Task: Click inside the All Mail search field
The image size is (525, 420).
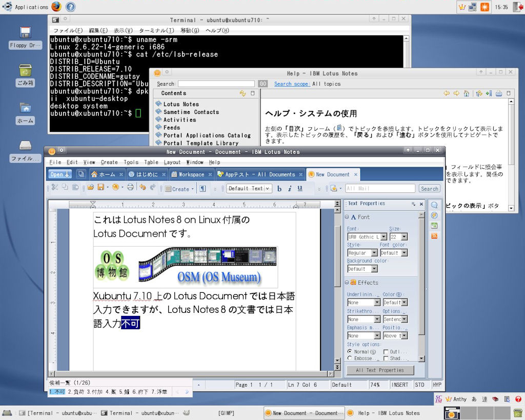Action: [380, 189]
